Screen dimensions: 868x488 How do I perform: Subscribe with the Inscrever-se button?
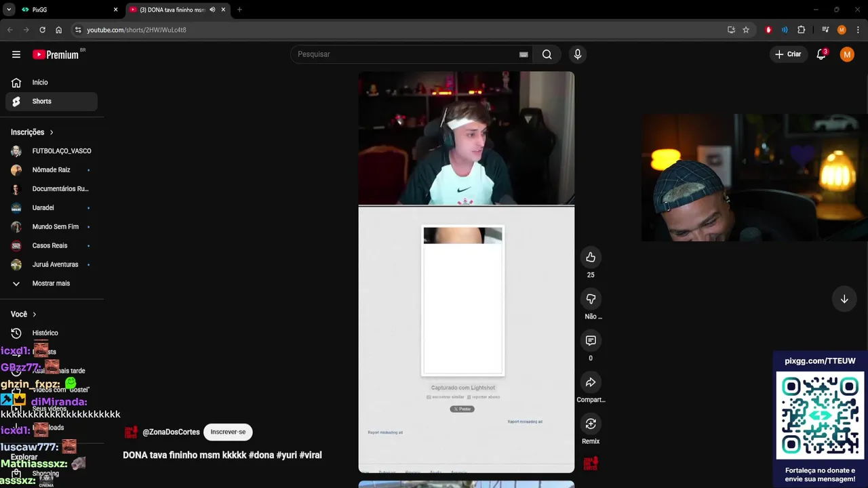(x=228, y=432)
